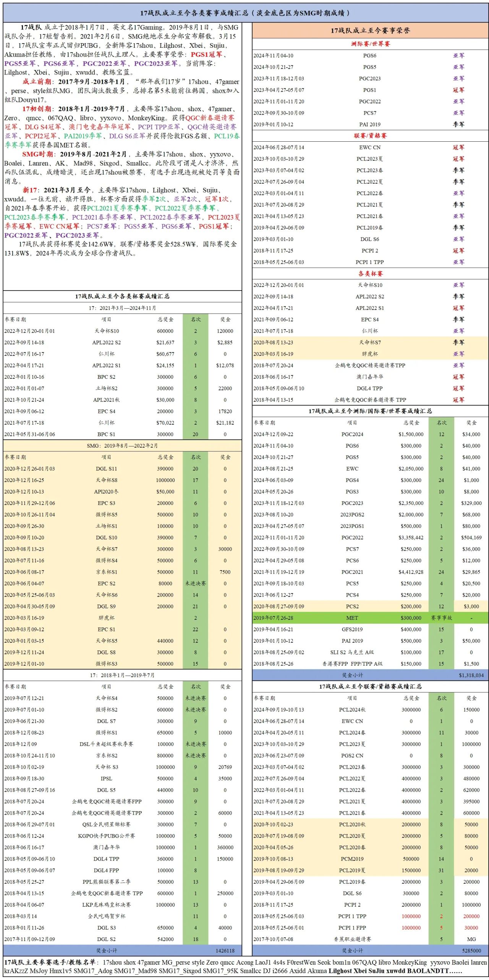Viewport: 489px width, 980px height.
Task: Click the "DSL斗鱼超级赛秋季赛" event cell
Action: tap(106, 744)
